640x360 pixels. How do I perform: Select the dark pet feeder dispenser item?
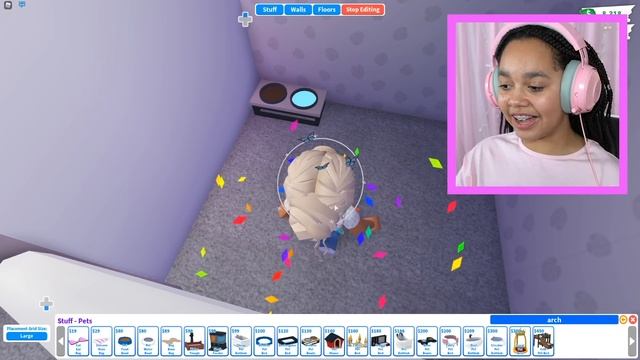[x=218, y=341]
